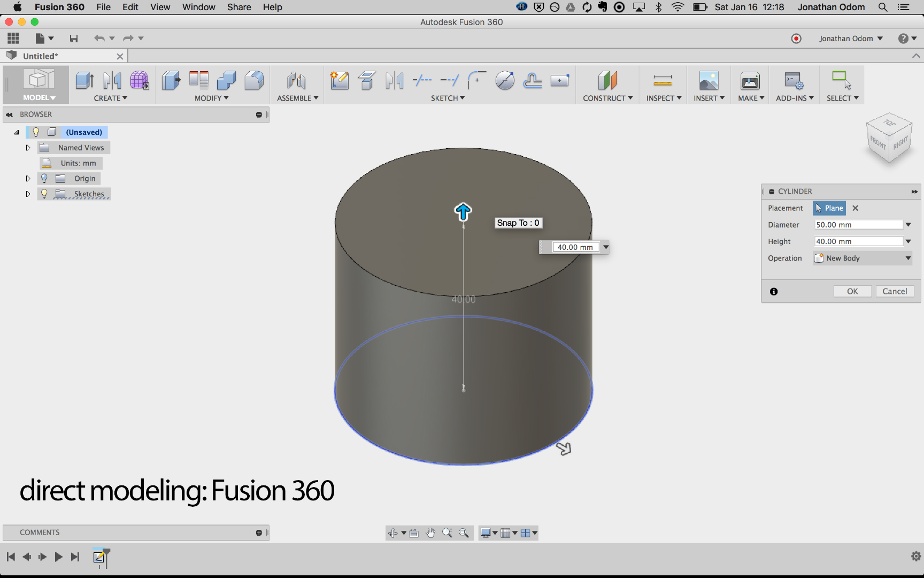Open the Diameter value dropdown arrow
924x578 pixels.
tap(908, 225)
